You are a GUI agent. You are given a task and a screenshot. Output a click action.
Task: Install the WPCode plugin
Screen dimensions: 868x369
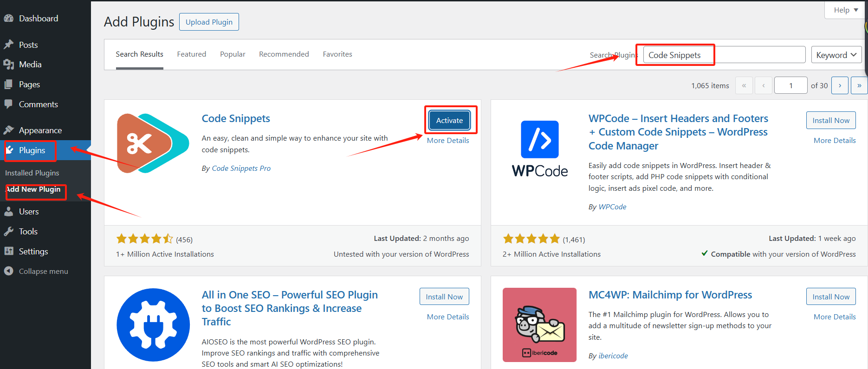831,120
